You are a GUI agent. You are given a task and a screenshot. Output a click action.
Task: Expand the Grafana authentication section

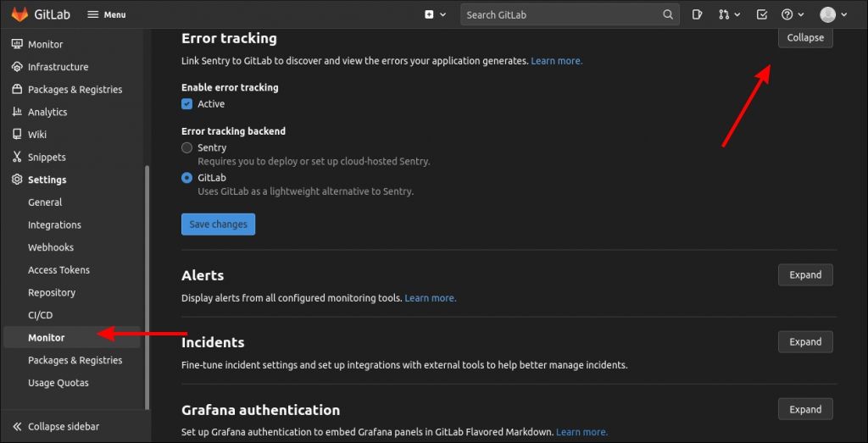point(805,409)
